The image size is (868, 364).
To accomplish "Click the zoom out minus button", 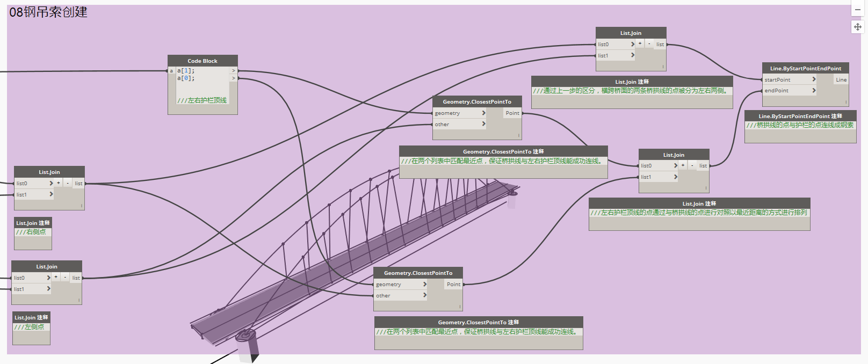I will coord(857,10).
